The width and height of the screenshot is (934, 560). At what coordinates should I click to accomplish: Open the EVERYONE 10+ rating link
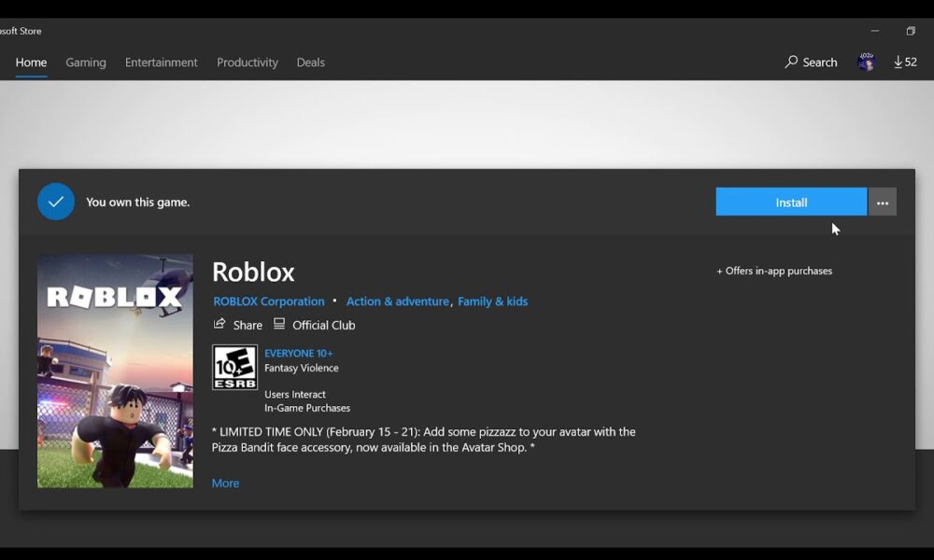coord(299,353)
